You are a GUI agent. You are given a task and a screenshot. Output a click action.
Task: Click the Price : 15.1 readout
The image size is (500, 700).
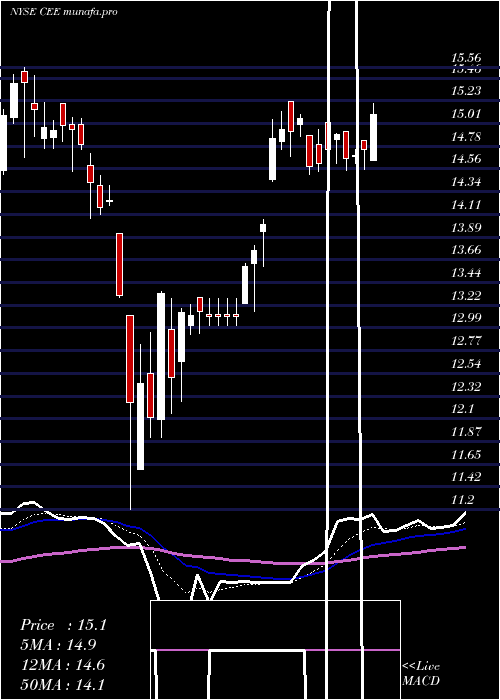(x=63, y=625)
